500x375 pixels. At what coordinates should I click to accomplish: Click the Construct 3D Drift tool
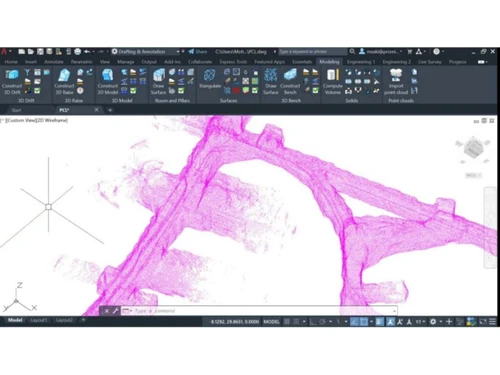click(x=12, y=82)
